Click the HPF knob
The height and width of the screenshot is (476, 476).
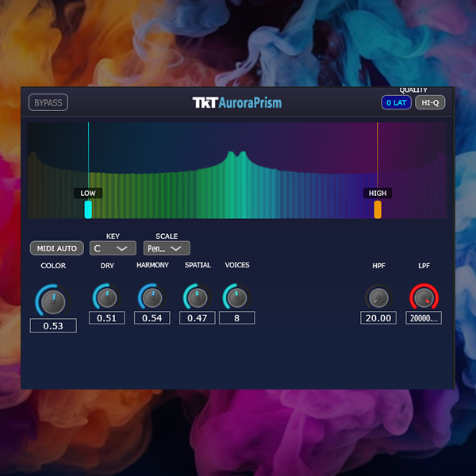[378, 297]
